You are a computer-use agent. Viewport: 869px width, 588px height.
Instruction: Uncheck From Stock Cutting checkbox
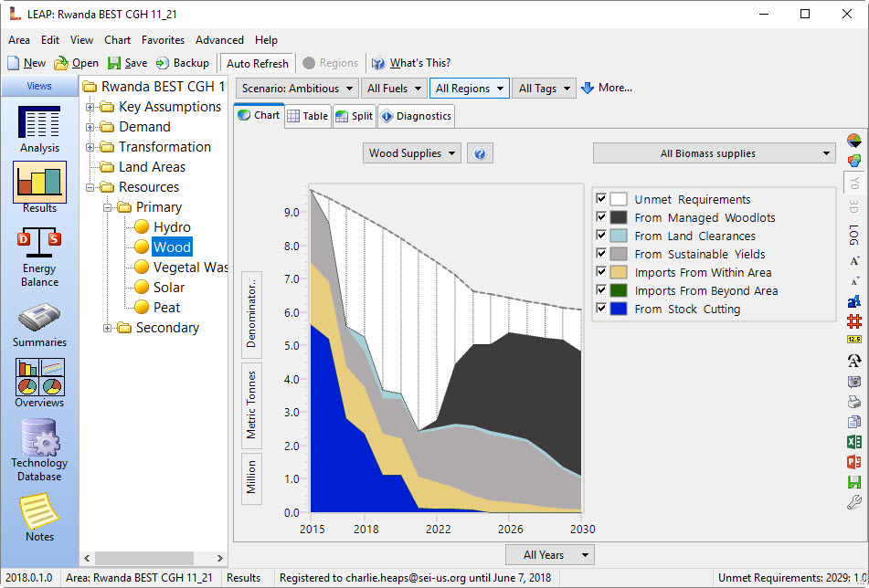(x=601, y=308)
